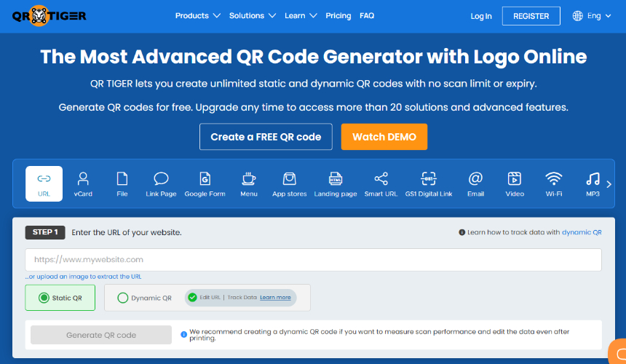Click the QR TIGER logo
The image size is (626, 364).
[x=49, y=15]
